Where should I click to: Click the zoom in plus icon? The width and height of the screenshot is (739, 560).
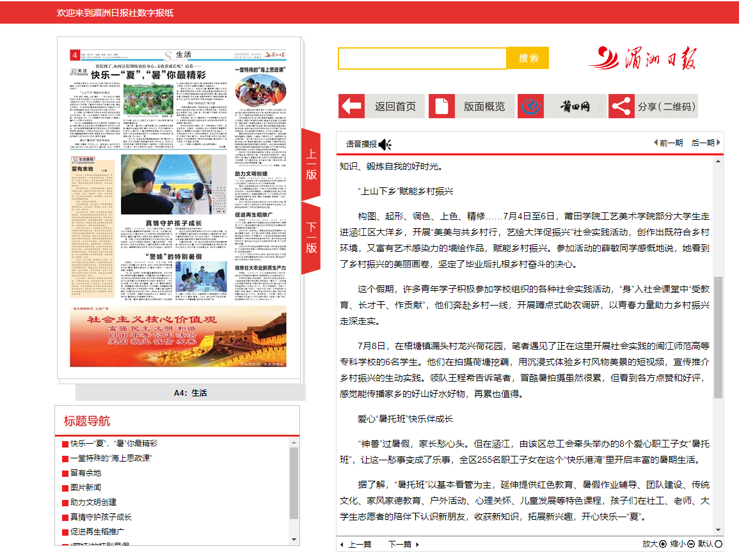pos(663,544)
